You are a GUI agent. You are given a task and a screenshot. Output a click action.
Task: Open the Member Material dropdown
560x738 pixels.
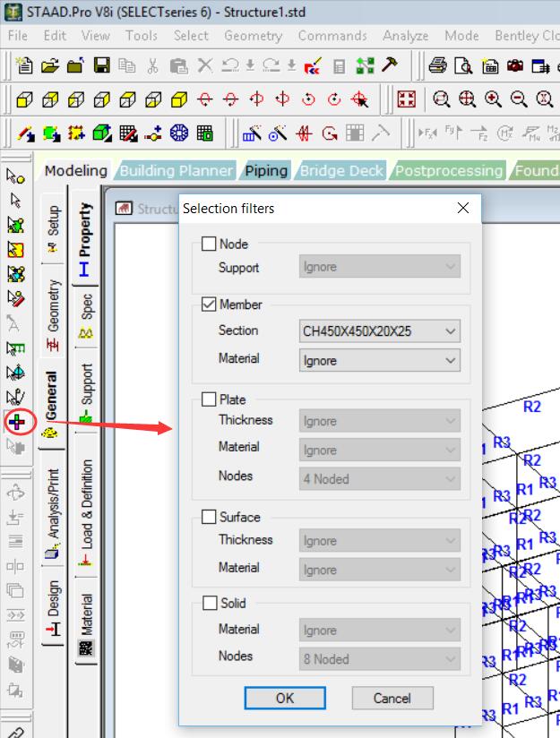[x=380, y=361]
